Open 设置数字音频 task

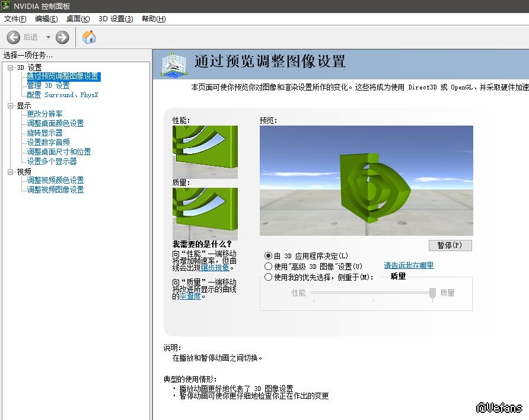pyautogui.click(x=48, y=142)
